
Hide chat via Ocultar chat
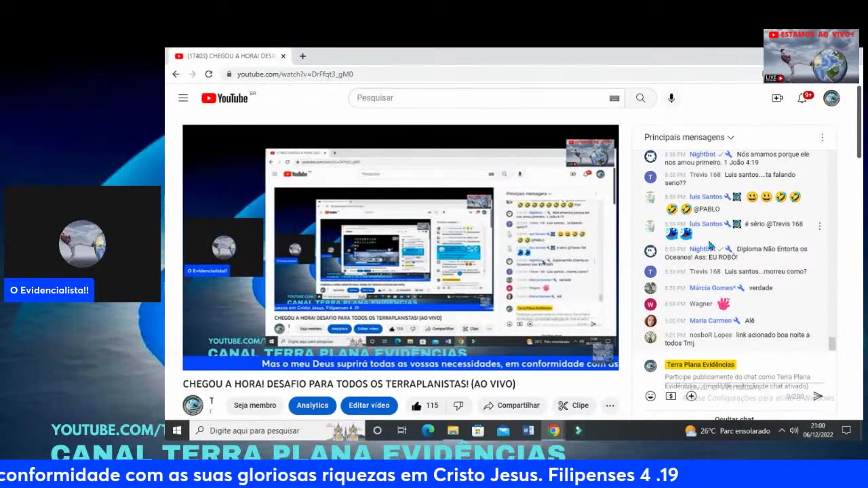[734, 419]
